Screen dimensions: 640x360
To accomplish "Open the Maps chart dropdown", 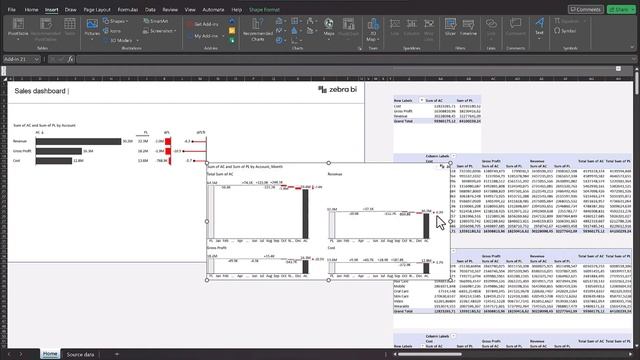I will (329, 28).
